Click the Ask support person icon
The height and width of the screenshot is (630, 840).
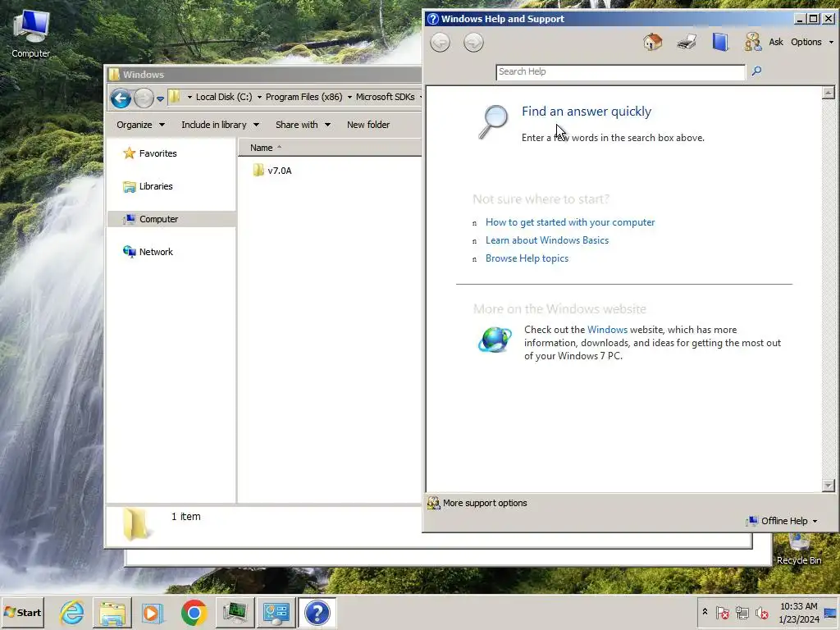point(753,42)
